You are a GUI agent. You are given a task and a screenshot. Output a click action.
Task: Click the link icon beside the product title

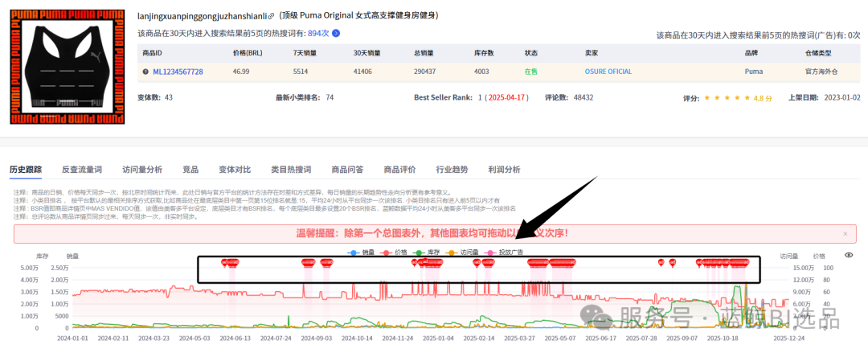(271, 16)
